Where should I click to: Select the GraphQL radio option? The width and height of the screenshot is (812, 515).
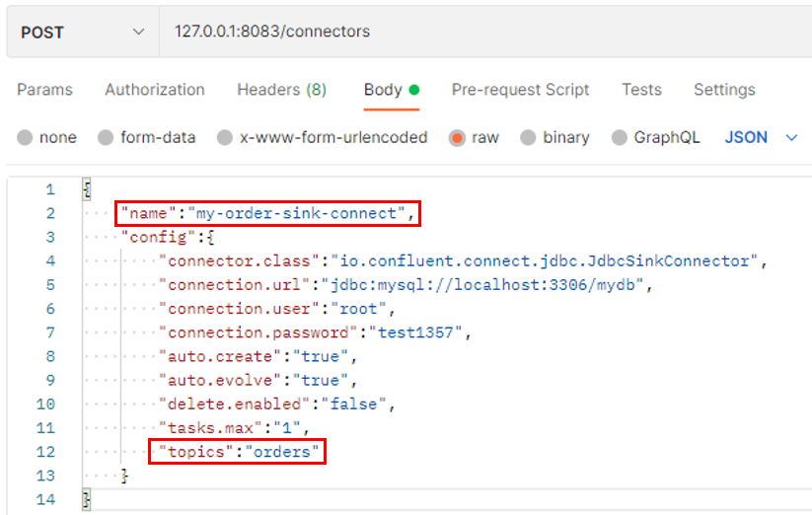coord(620,138)
